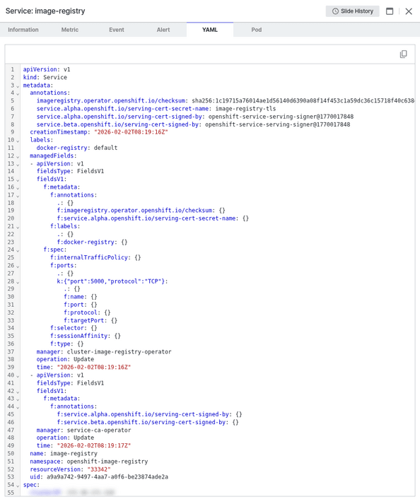Image resolution: width=420 pixels, height=504 pixels.
Task: Show the Pod tab
Action: coord(256,30)
